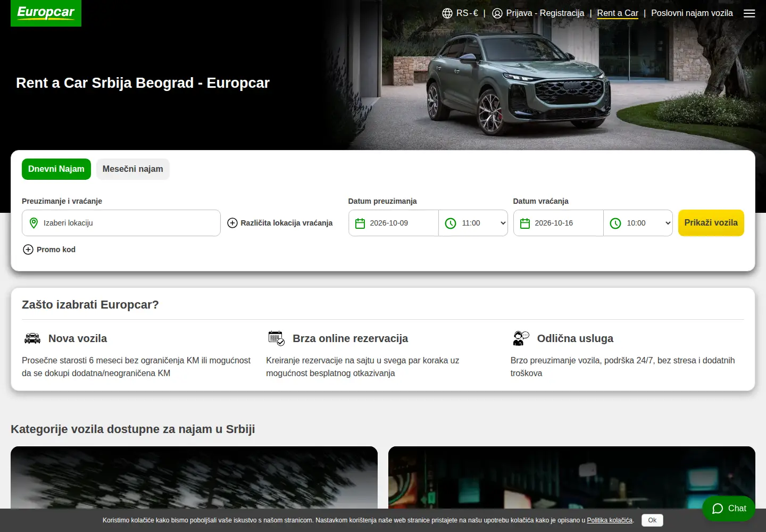Click the 'Nova vozila' heading text
The width and height of the screenshot is (766, 532).
(x=78, y=338)
